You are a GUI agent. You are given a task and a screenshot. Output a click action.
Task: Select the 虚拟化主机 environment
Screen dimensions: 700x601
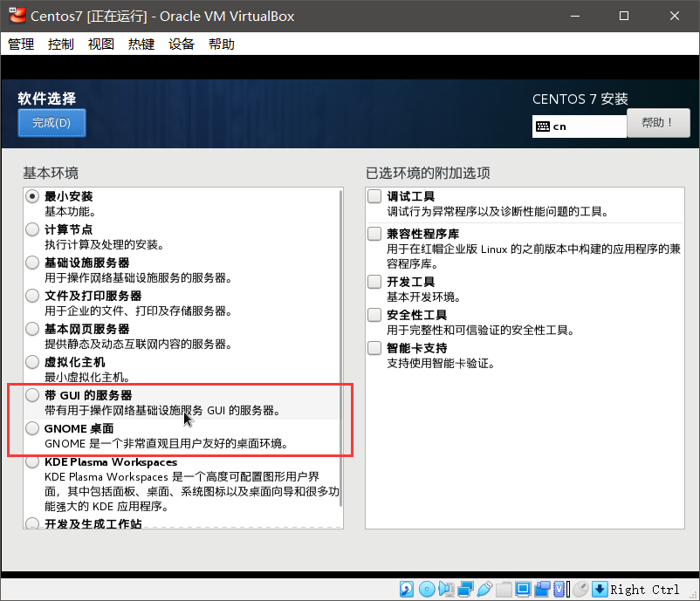[x=32, y=362]
